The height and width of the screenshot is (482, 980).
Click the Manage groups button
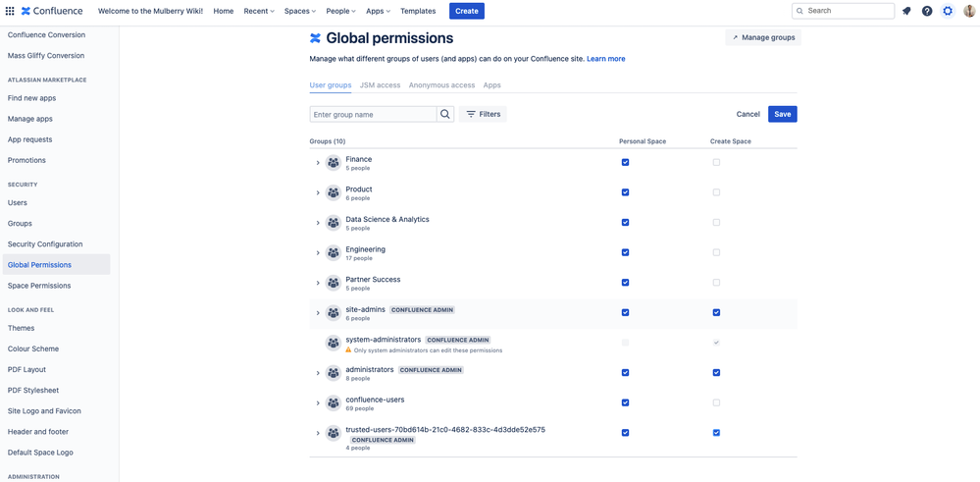point(763,37)
